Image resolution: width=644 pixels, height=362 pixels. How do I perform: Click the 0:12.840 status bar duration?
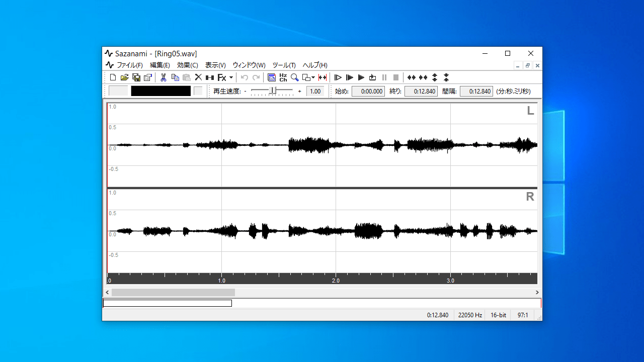click(438, 315)
